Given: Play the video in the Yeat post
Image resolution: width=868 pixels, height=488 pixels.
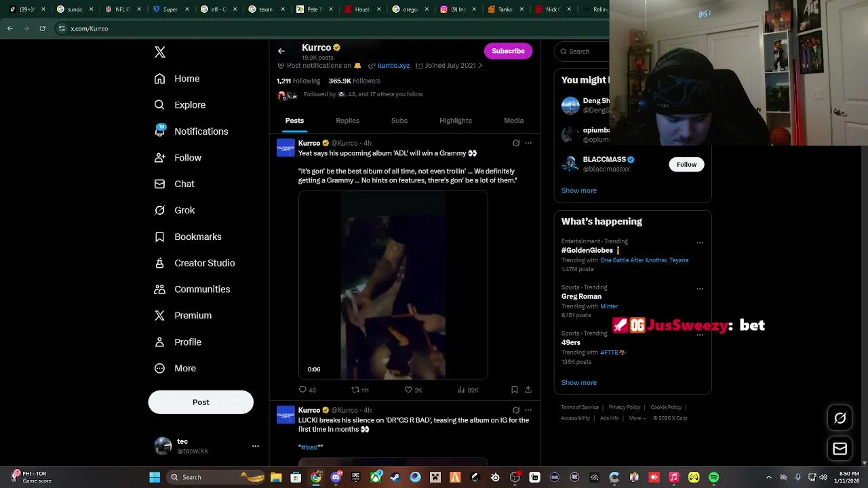Looking at the screenshot, I should point(393,285).
